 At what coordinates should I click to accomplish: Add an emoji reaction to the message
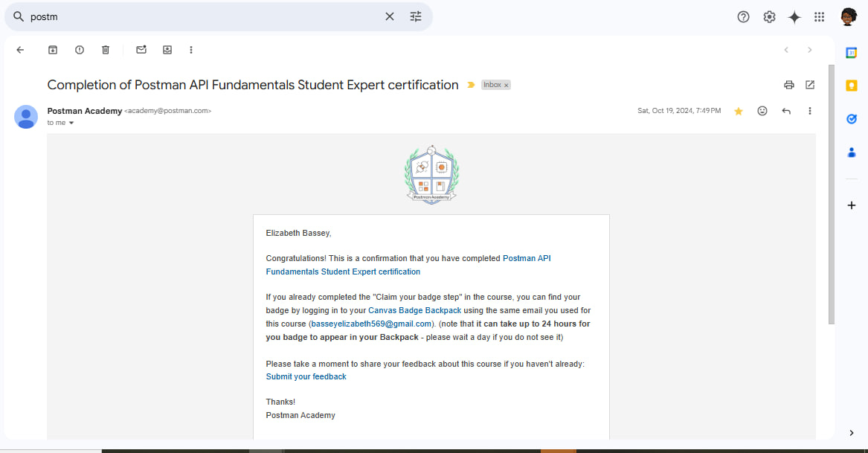click(762, 111)
